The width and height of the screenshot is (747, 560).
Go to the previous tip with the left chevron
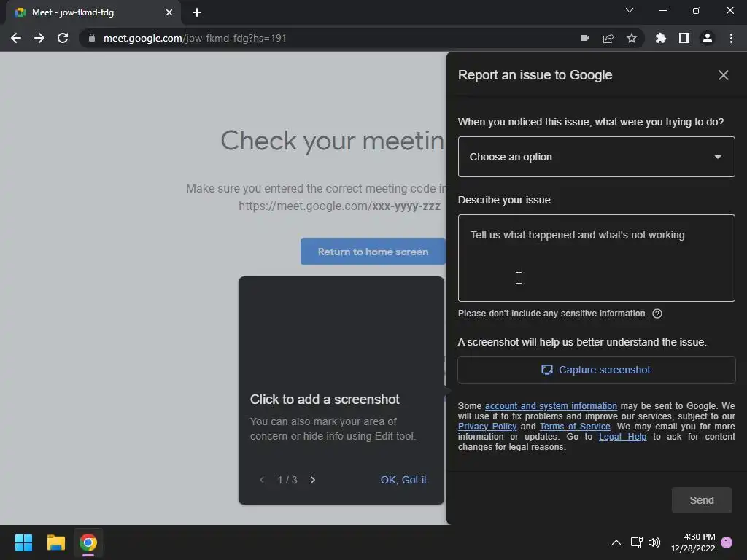(x=262, y=480)
